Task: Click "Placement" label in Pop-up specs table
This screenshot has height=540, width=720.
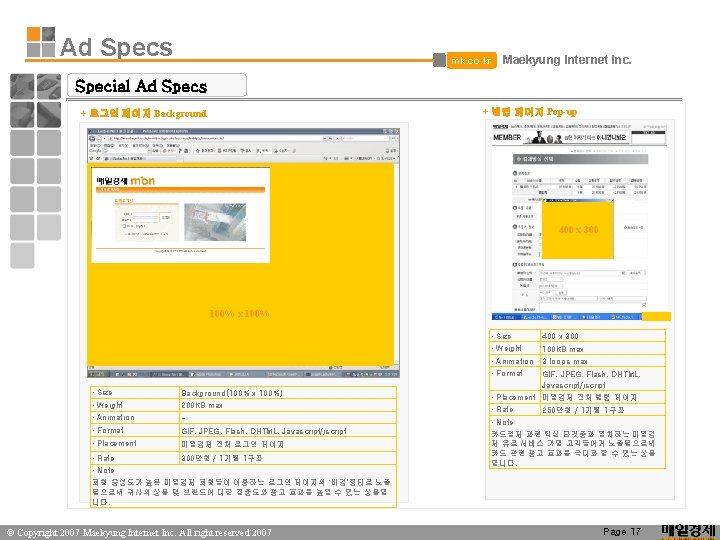Action: (516, 397)
